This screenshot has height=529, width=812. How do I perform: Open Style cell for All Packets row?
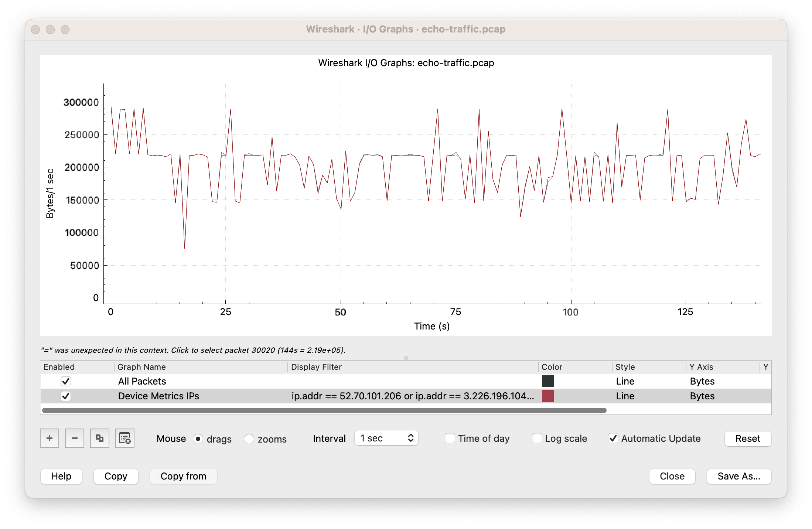pos(625,381)
